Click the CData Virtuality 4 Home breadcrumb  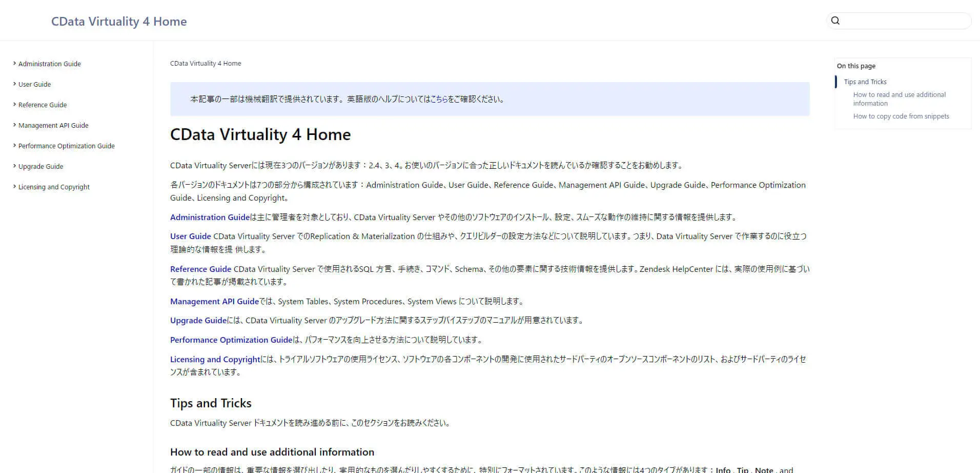tap(206, 63)
